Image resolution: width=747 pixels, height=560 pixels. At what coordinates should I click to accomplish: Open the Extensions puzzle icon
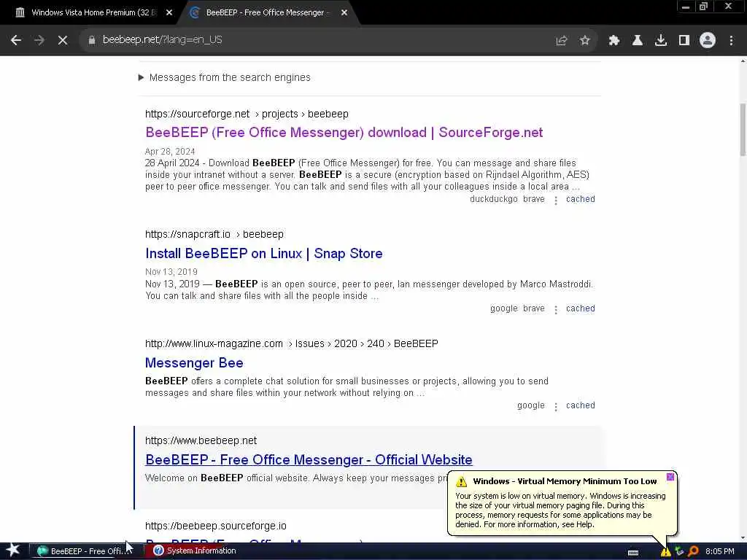click(614, 41)
